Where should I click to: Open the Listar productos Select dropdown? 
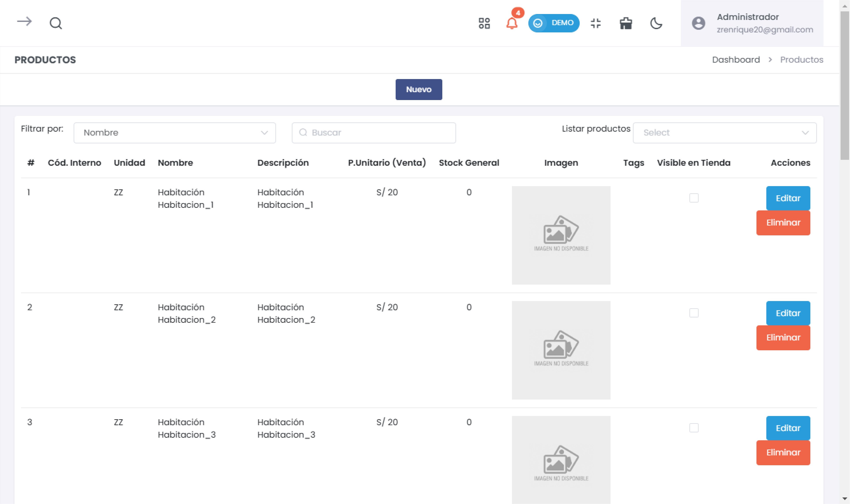(x=724, y=133)
